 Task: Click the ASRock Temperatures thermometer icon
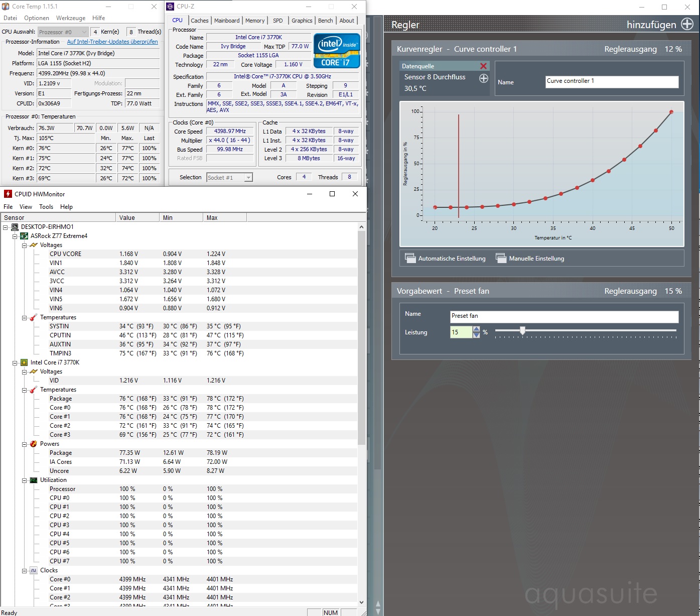pyautogui.click(x=34, y=317)
